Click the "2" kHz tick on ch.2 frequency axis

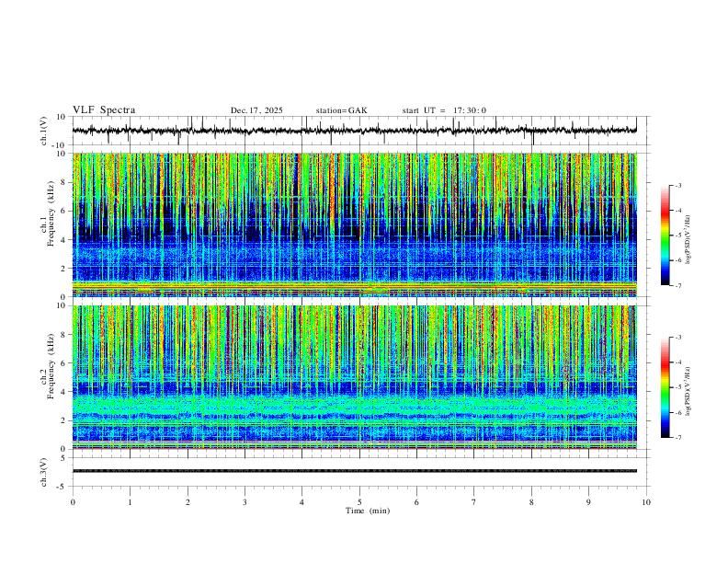coord(63,420)
